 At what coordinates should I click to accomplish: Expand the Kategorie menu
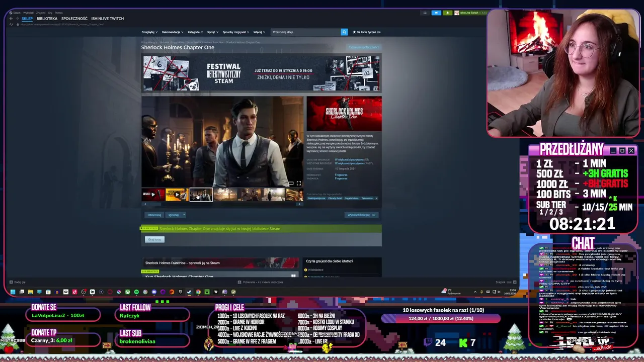click(x=195, y=32)
